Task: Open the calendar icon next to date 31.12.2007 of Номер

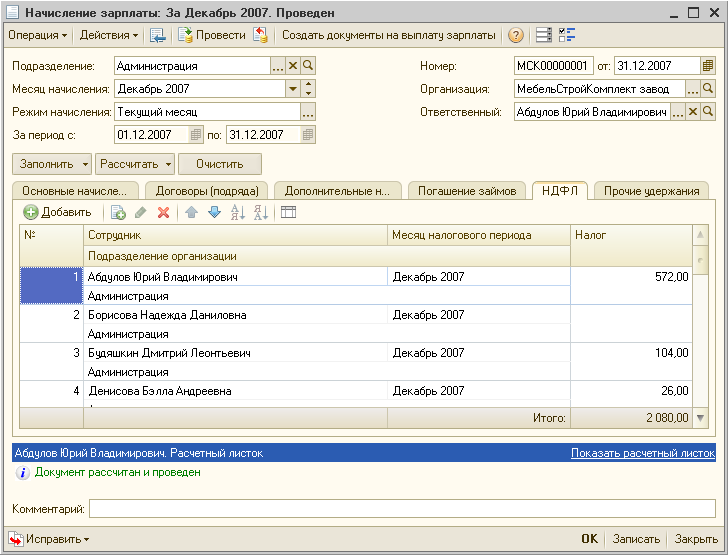Action: pyautogui.click(x=708, y=65)
